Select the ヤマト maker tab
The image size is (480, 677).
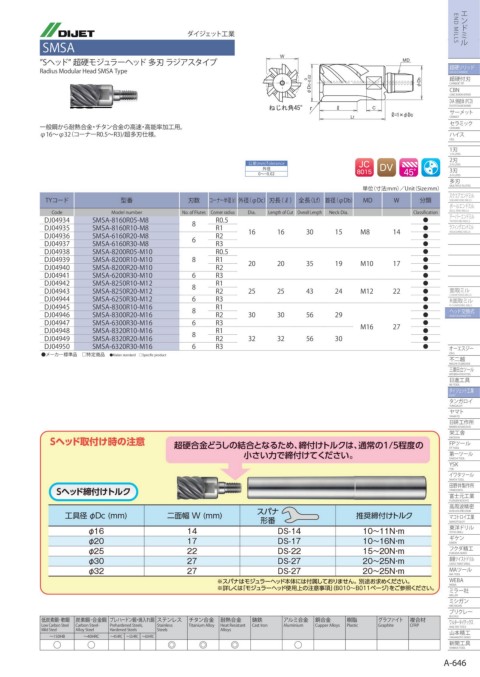[464, 413]
